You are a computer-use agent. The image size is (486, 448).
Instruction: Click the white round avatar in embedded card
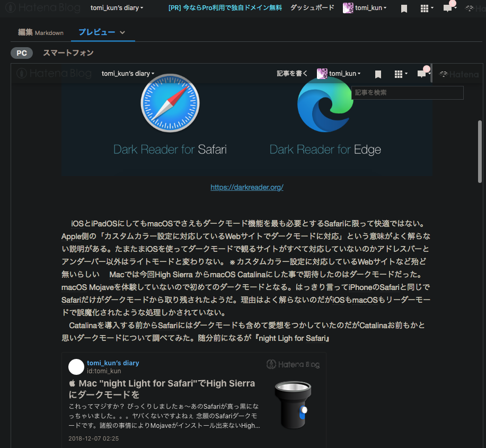coord(76,367)
